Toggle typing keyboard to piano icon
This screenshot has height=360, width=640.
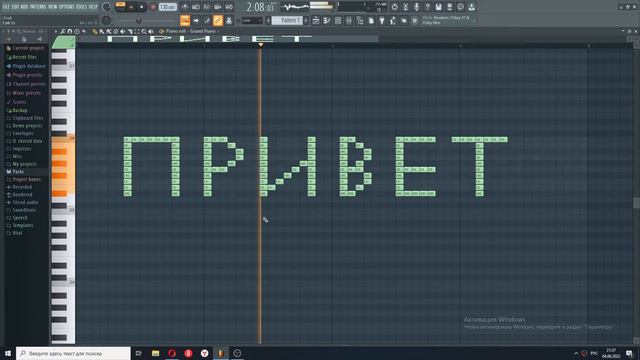tap(185, 20)
